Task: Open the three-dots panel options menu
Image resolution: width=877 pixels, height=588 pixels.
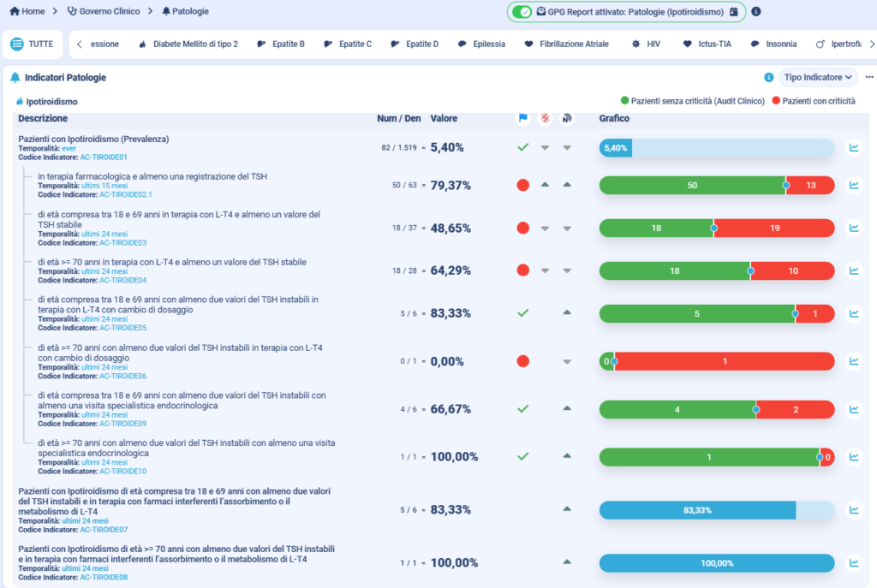Action: pyautogui.click(x=869, y=77)
